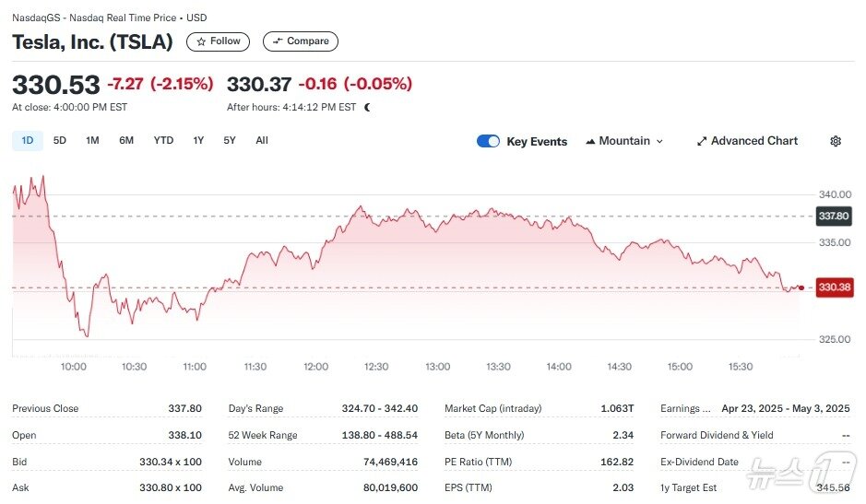
Task: Click the after-hours moon icon
Action: [367, 107]
